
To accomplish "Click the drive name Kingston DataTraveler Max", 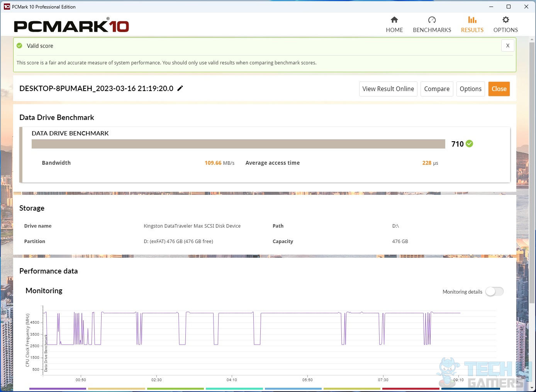I will (192, 226).
